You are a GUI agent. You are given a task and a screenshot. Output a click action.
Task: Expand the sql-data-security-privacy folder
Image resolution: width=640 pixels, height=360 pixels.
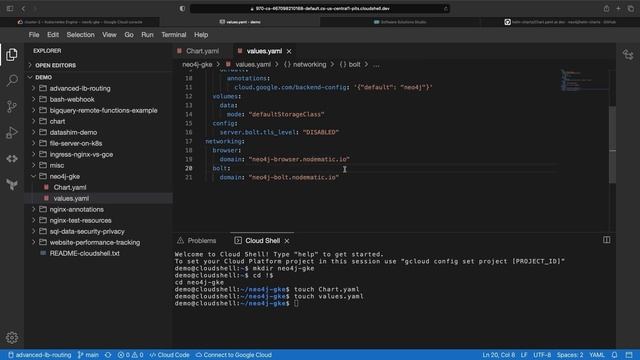[x=87, y=231]
